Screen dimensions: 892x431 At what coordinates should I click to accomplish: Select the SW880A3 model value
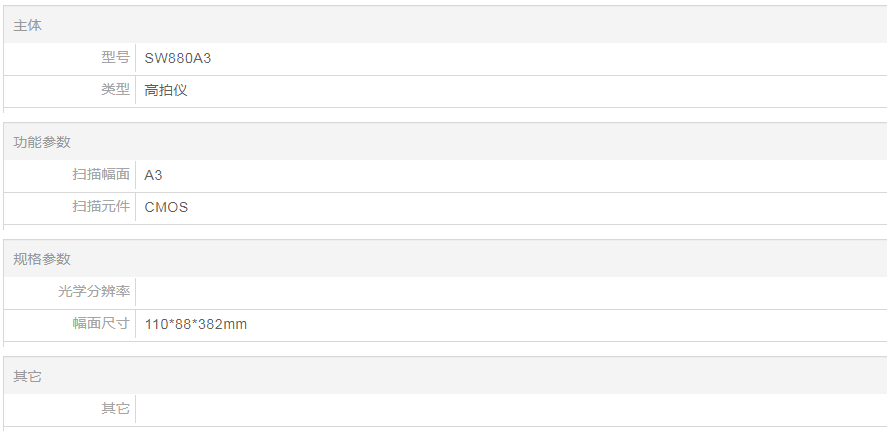tap(178, 58)
